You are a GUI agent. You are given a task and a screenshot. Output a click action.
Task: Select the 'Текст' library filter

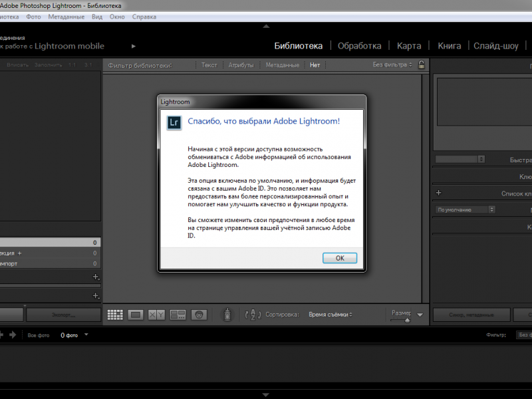[x=209, y=65]
